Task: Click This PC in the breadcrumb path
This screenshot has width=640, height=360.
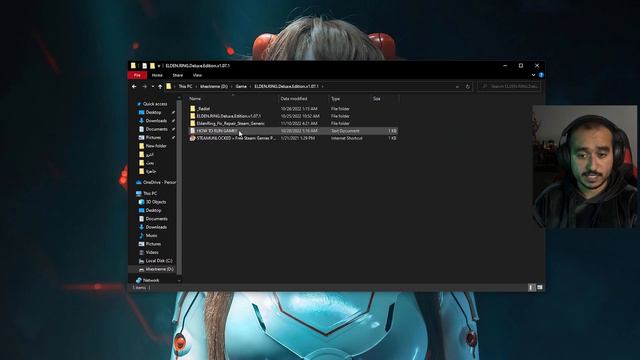Action: [x=185, y=87]
